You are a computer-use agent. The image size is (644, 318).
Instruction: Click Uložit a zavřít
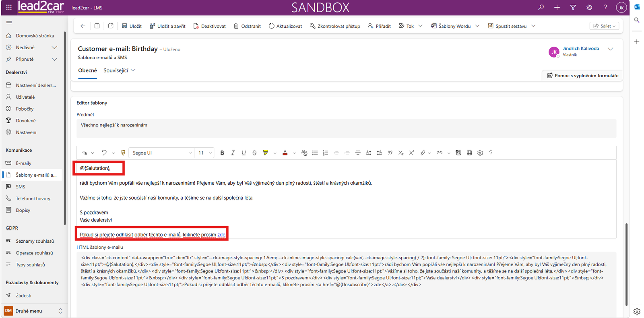tap(167, 26)
